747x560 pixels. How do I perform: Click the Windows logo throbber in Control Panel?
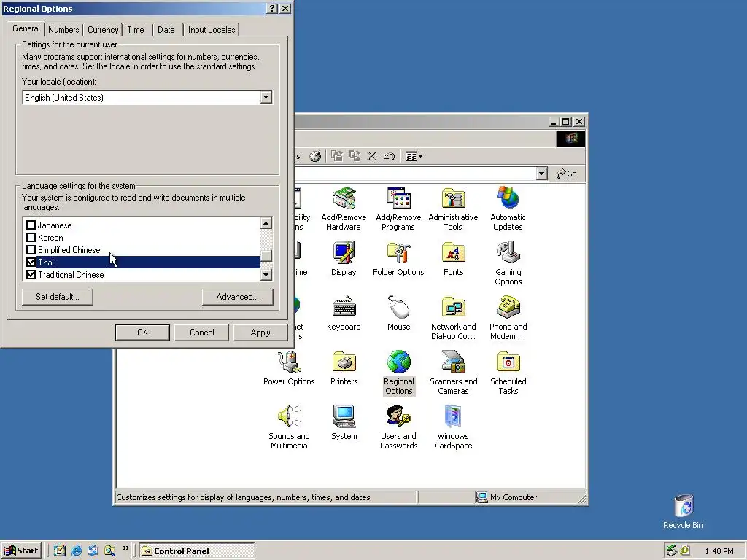pyautogui.click(x=570, y=139)
